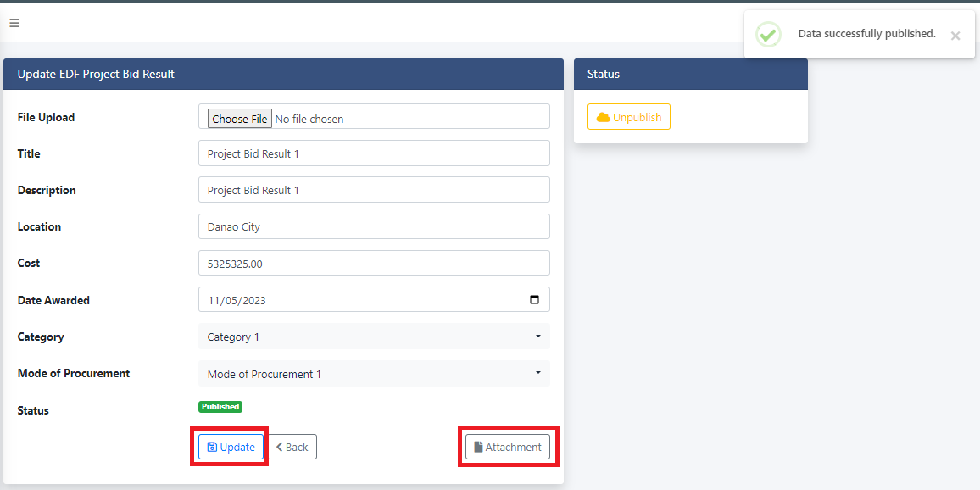Dismiss the success notification with X
This screenshot has width=980, height=490.
point(955,36)
